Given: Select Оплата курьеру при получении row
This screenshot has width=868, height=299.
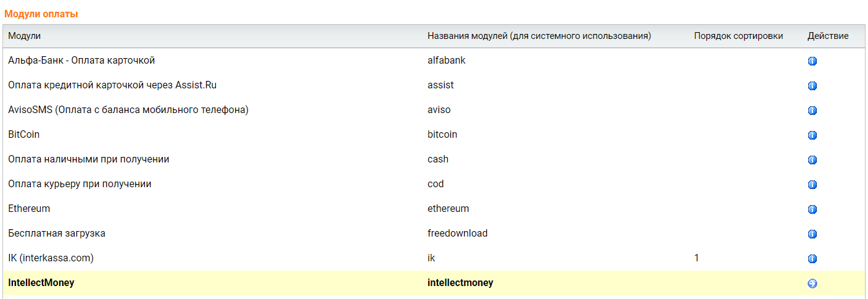Looking at the screenshot, I should pos(80,184).
